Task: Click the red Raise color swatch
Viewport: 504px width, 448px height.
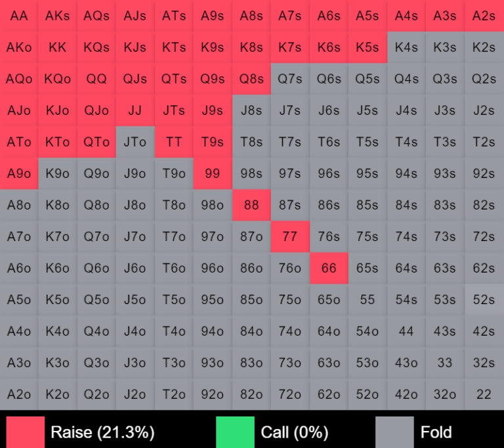Action: (x=26, y=432)
